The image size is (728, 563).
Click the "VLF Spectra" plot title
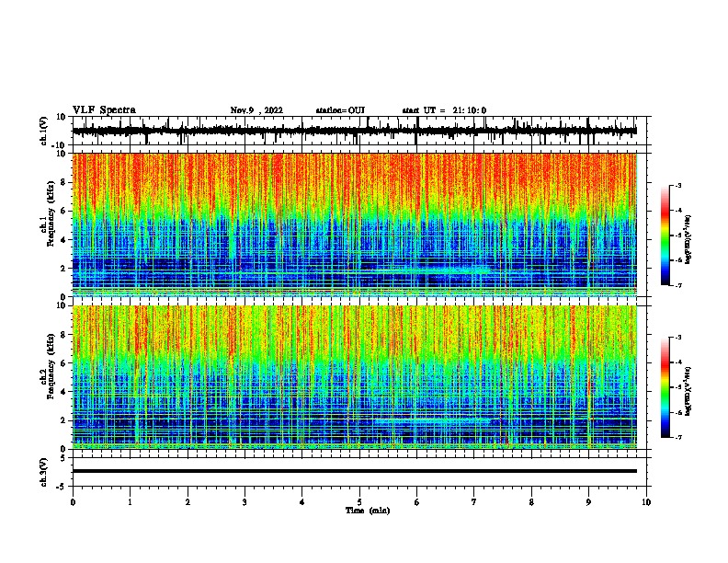click(x=104, y=110)
